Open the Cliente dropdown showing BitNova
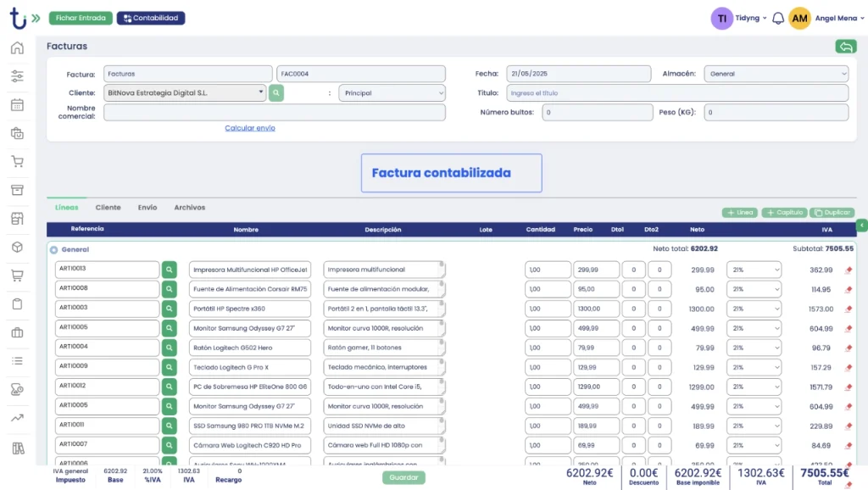 tap(186, 93)
